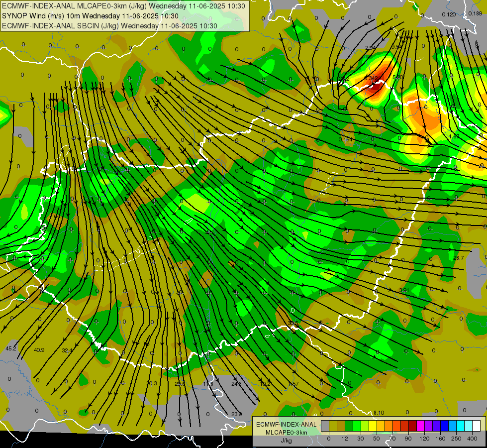The height and width of the screenshot is (448, 487).
Task: Click the map value 10.2
Action: pyautogui.click(x=265, y=384)
